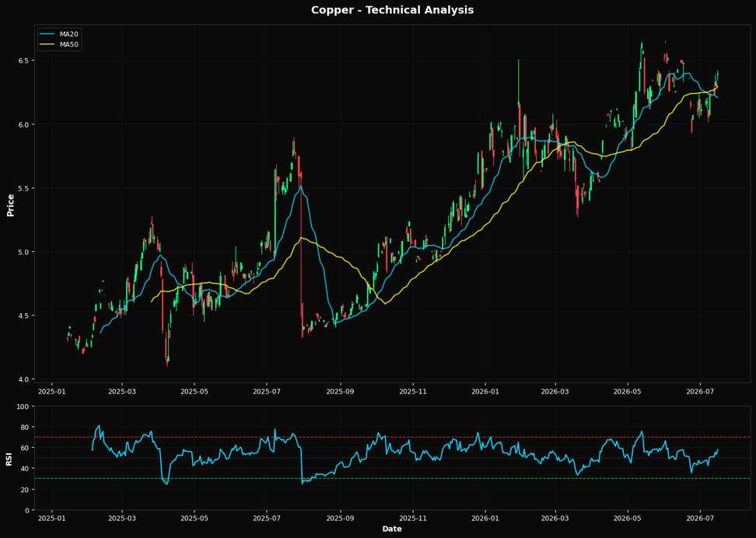Click 2026-05 date under the RSI panel

[628, 519]
